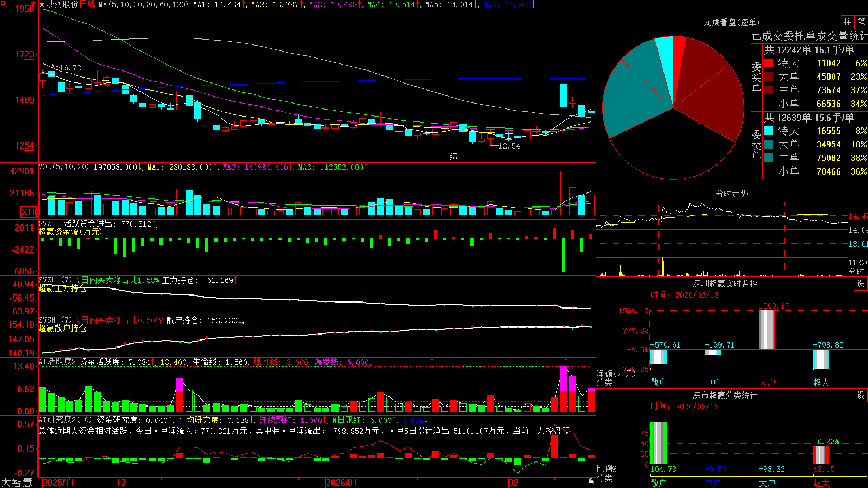The height and width of the screenshot is (488, 868).
Task: Open the AI研究度2(10) indicator label
Action: [x=65, y=420]
